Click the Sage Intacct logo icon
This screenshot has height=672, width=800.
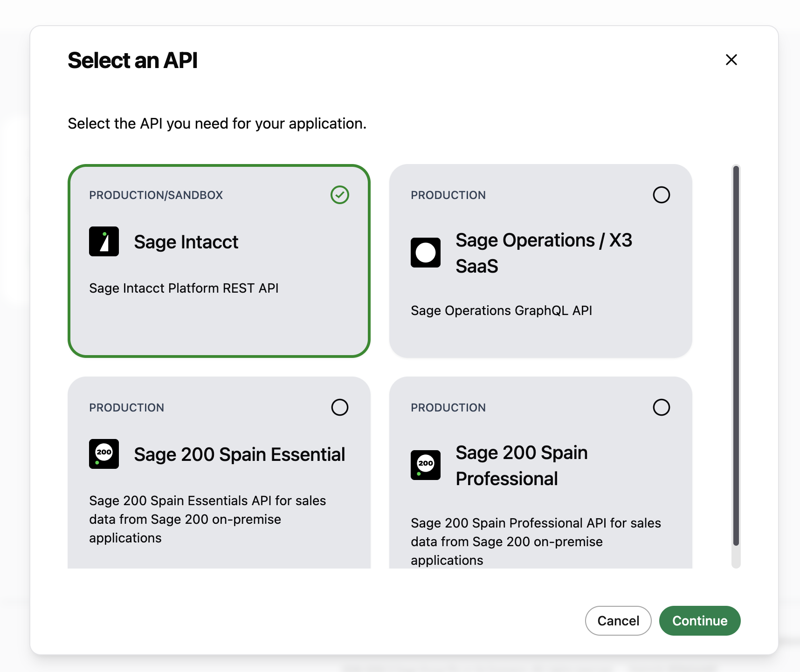[104, 241]
